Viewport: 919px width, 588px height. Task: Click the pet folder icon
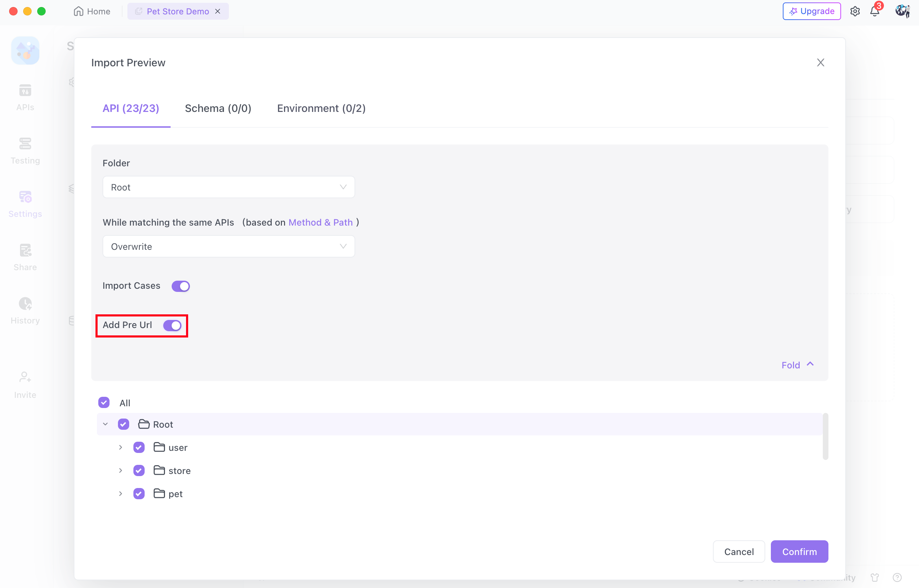(x=159, y=493)
